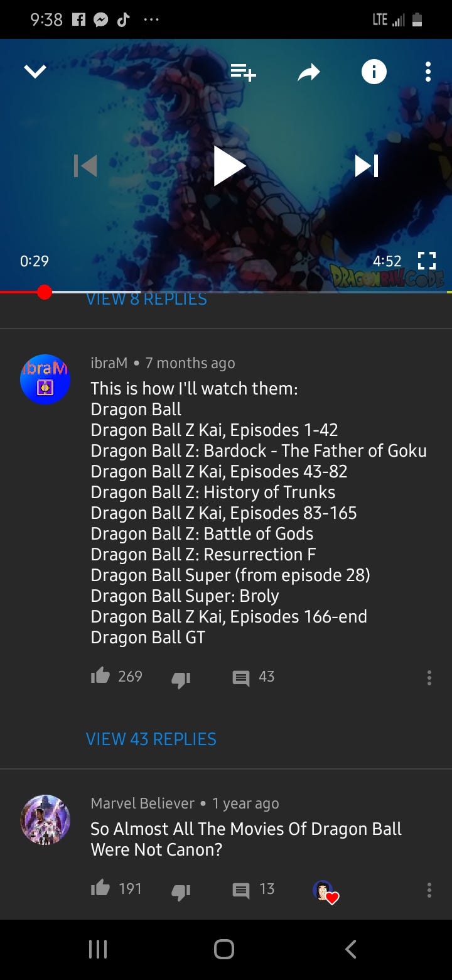Dislike ibraM's comment
This screenshot has width=452, height=980.
pyautogui.click(x=181, y=678)
